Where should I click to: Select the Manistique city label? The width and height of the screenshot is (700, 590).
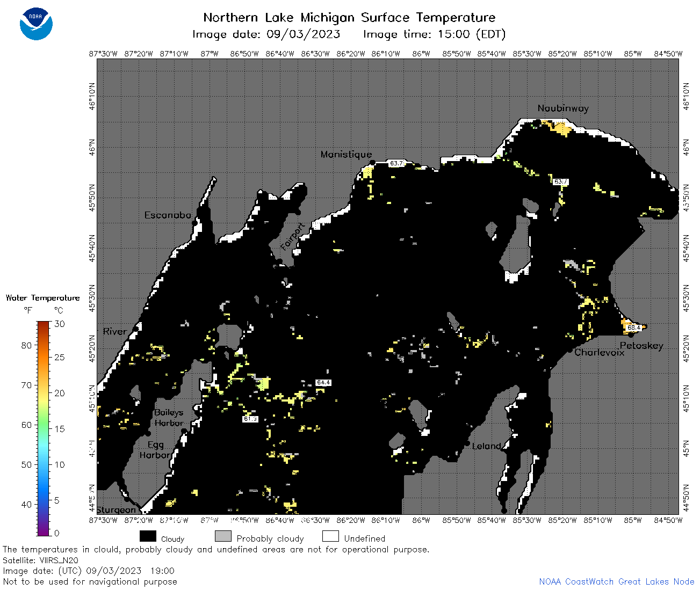click(x=346, y=154)
